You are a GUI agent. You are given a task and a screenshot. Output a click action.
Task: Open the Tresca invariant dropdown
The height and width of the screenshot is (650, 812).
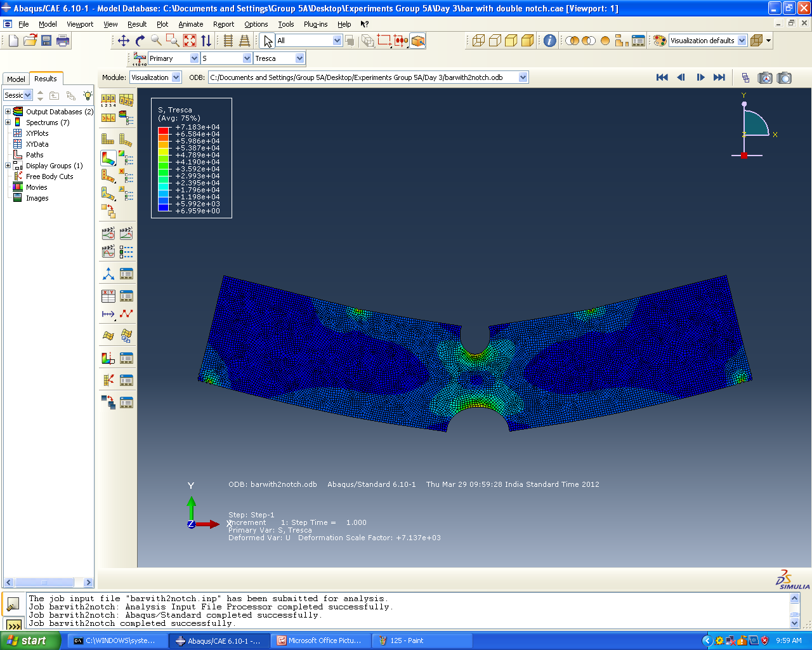pos(300,58)
